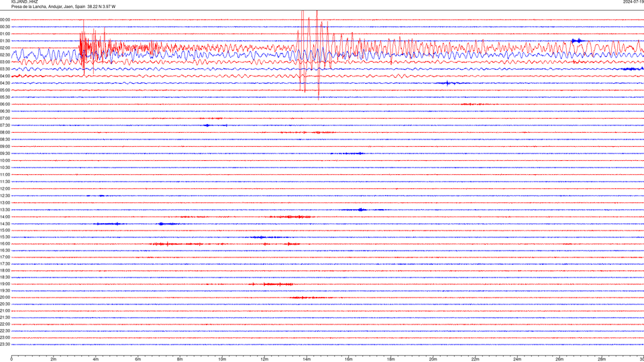Click the '01:00' time row label
The image size is (644, 362).
coord(5,34)
